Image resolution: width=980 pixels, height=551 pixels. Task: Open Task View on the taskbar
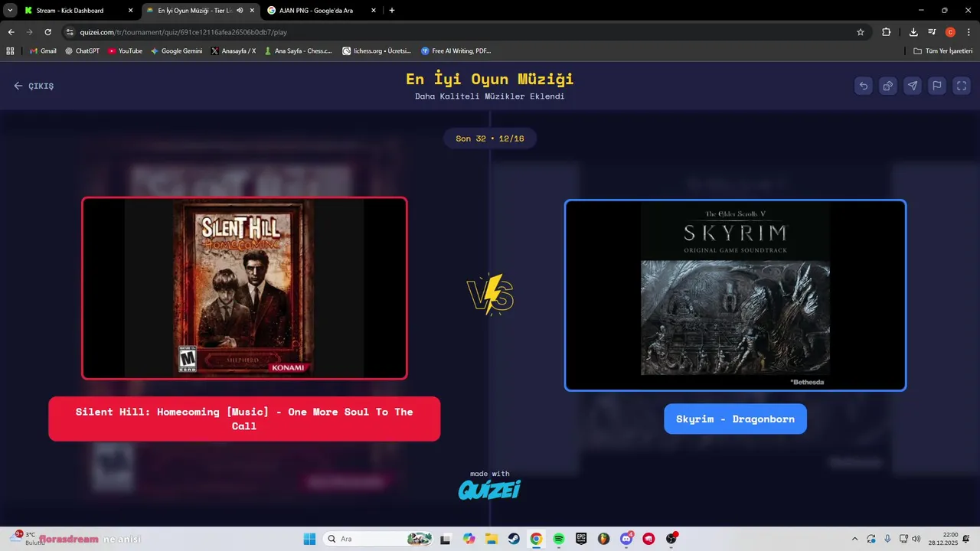446,539
